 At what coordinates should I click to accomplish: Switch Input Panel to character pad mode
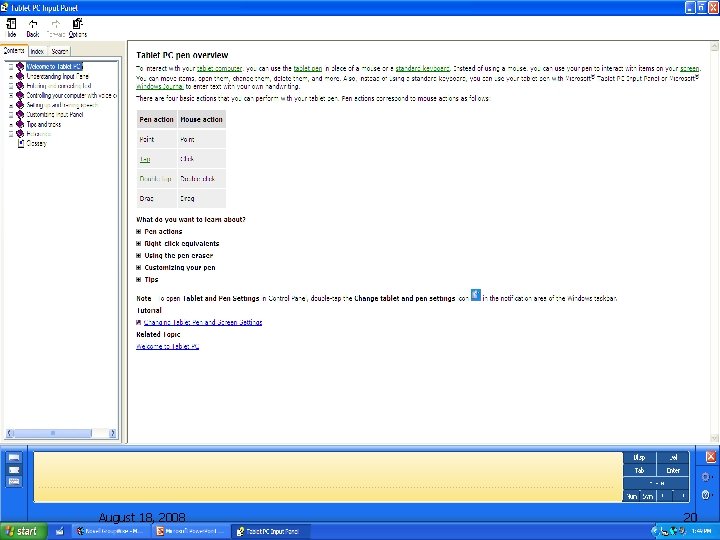14,470
